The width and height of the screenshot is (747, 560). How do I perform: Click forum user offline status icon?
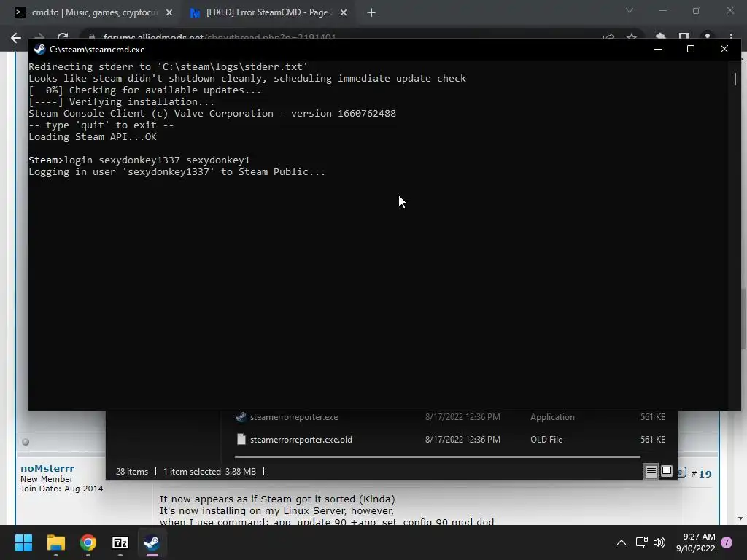point(26,442)
